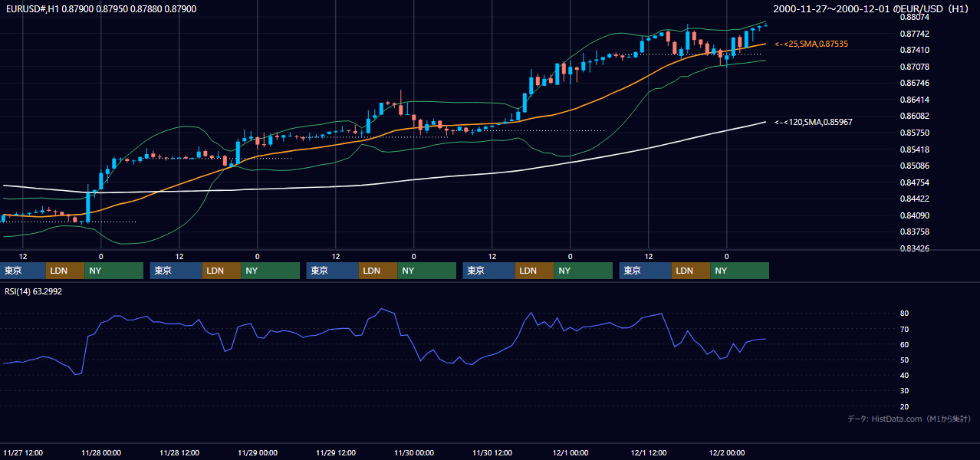The width and height of the screenshot is (980, 460).
Task: Click the 12/1 12:00 date label
Action: tap(649, 452)
